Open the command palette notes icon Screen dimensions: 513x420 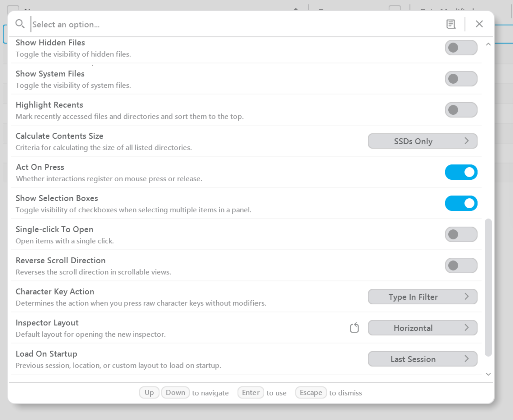[451, 24]
